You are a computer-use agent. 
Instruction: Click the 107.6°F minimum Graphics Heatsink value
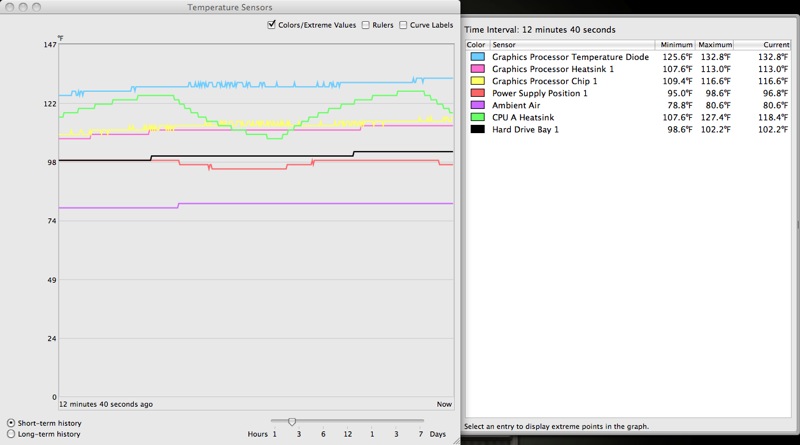coord(677,69)
